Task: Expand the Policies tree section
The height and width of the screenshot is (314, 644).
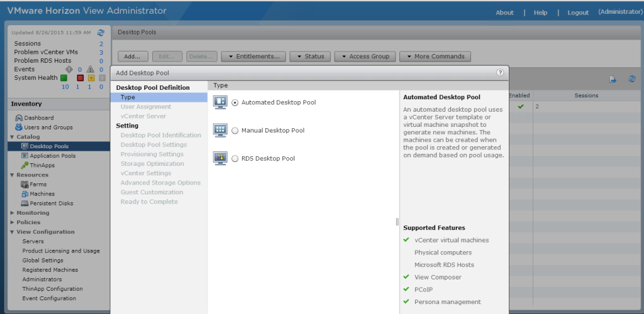Action: (x=13, y=222)
